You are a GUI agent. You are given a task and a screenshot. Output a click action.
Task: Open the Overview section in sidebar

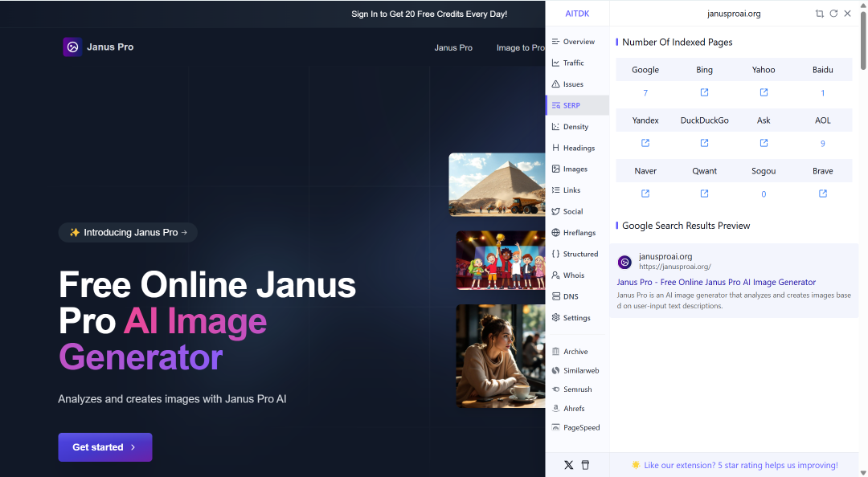[577, 42]
